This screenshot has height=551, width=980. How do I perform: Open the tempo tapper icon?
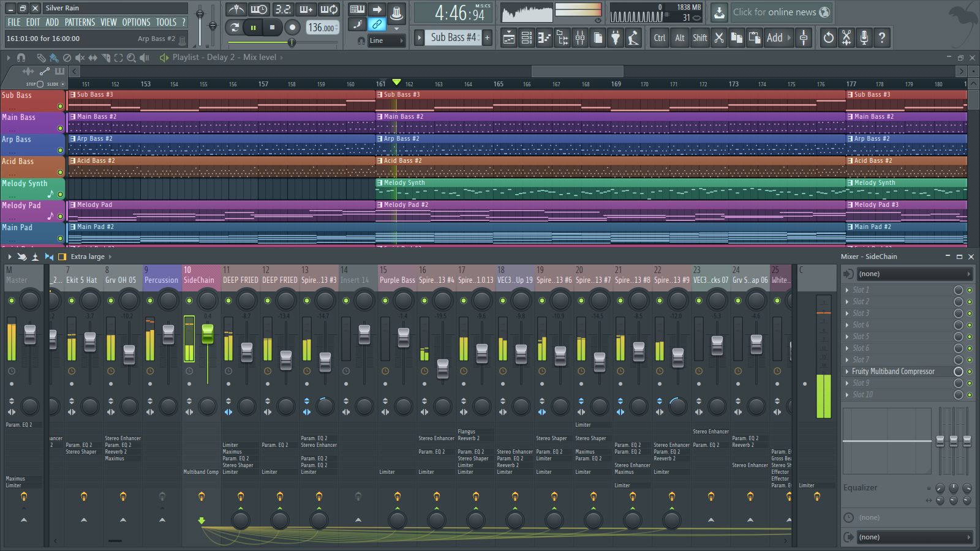(633, 38)
